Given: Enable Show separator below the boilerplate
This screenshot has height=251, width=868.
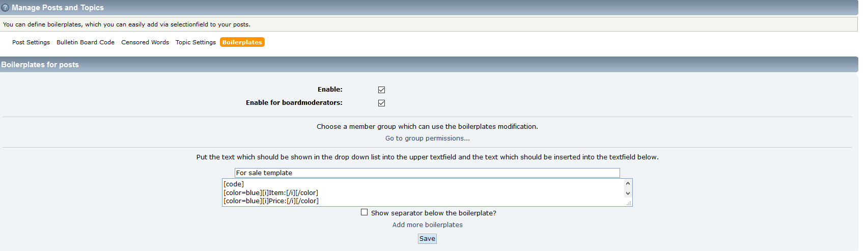Looking at the screenshot, I should tap(364, 212).
